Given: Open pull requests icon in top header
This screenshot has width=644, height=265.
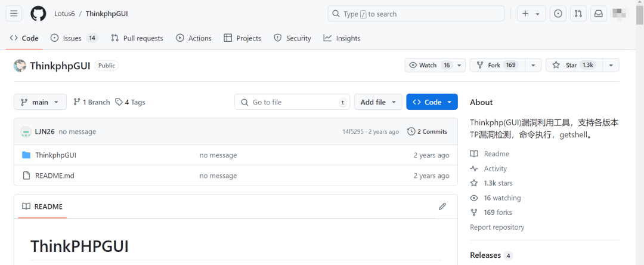Looking at the screenshot, I should pyautogui.click(x=578, y=14).
